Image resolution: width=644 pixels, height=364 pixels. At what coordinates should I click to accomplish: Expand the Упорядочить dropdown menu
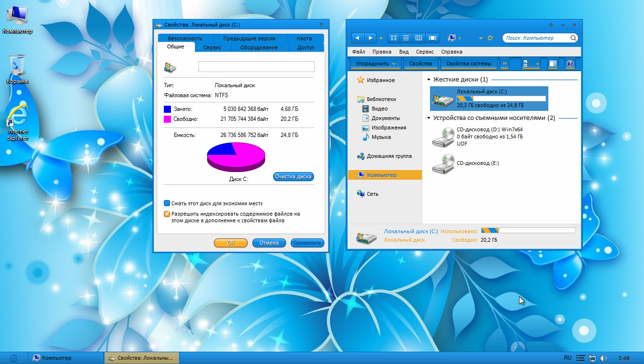[x=376, y=64]
